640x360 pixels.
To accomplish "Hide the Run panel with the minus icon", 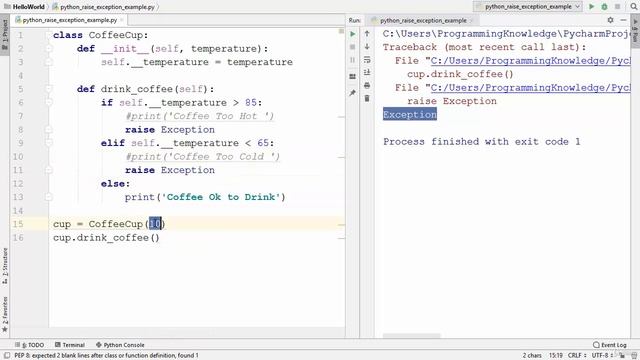I will (x=623, y=20).
